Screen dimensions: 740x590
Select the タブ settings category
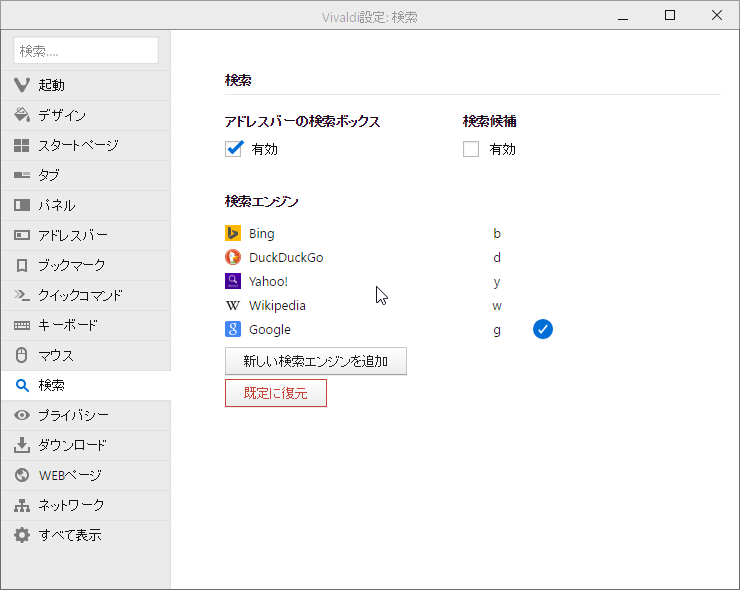86,175
